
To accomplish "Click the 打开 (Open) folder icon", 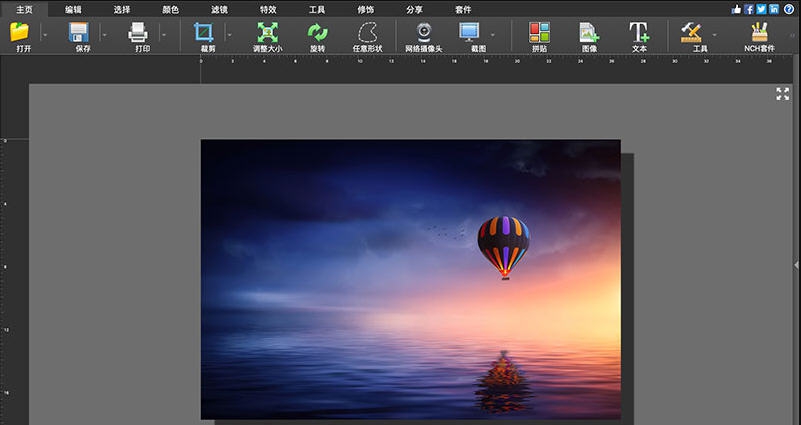I will [19, 32].
